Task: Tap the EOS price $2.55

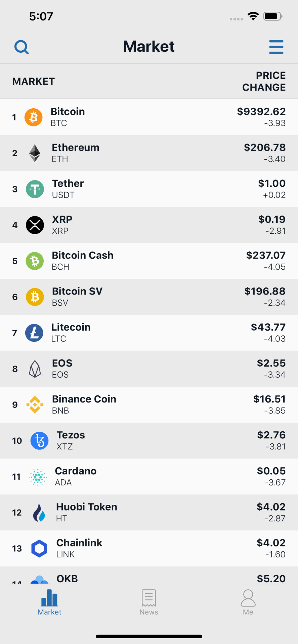Action: tap(271, 363)
